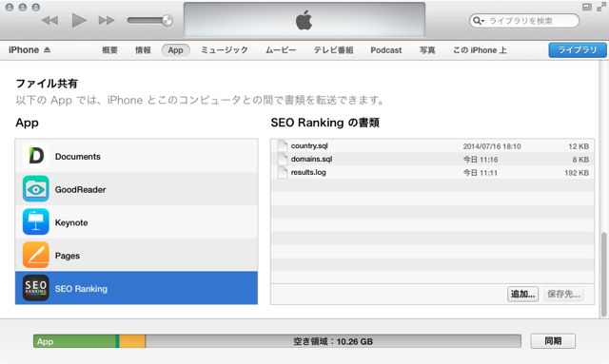This screenshot has width=609, height=364.
Task: Open the 概要 tab
Action: click(109, 50)
